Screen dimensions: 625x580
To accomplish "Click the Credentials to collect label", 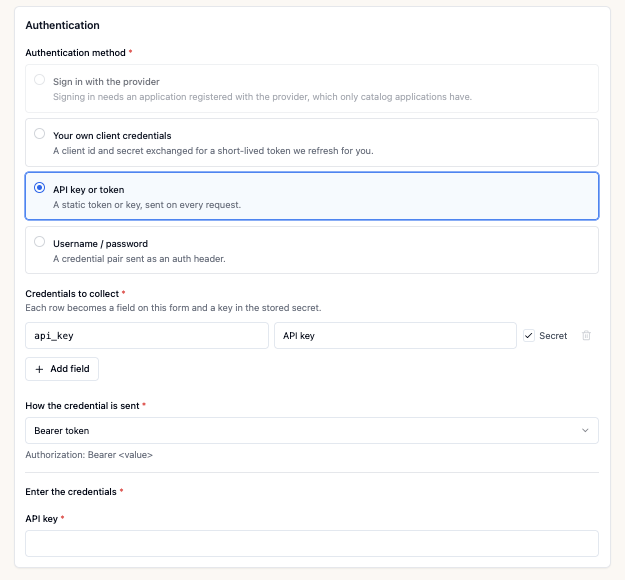I will tap(72, 294).
